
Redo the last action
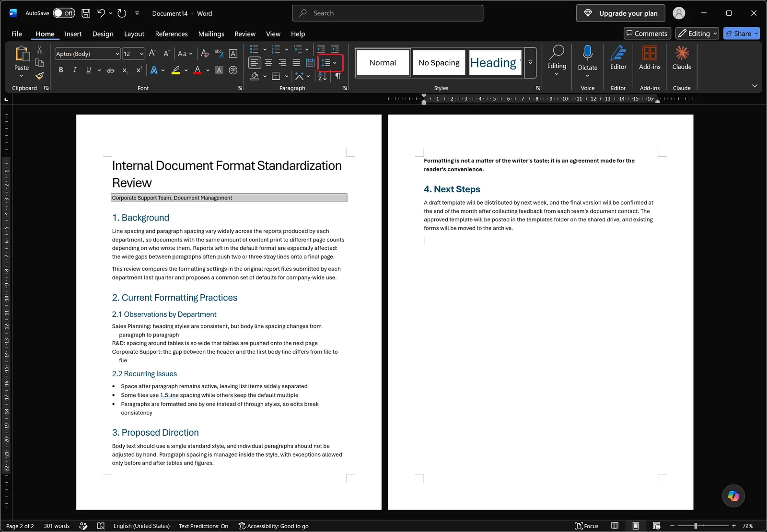tap(122, 13)
